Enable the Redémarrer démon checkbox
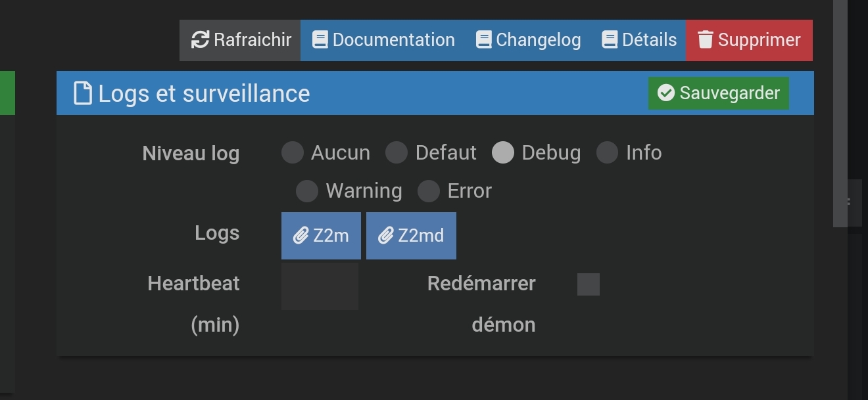Viewport: 868px width, 400px height. (589, 284)
